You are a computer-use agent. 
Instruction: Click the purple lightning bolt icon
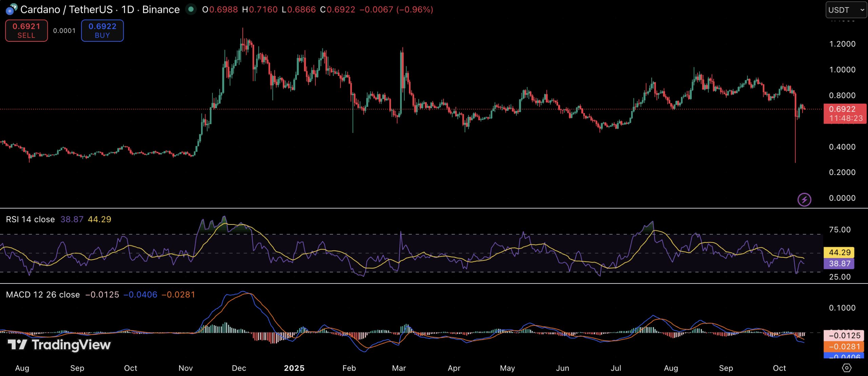[804, 200]
